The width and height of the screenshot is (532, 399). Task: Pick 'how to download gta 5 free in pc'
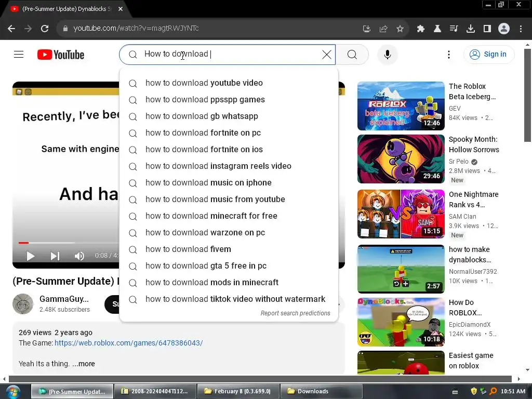229,265
